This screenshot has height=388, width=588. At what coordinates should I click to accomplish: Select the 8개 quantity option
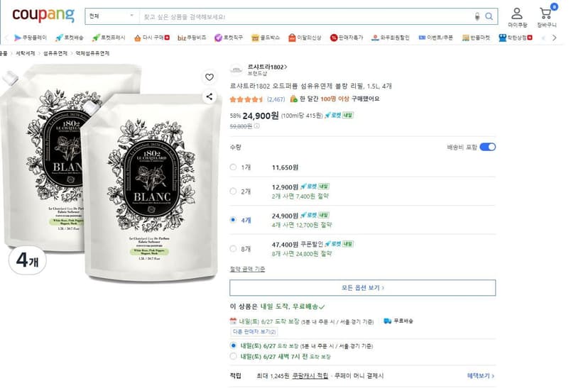[x=233, y=249]
